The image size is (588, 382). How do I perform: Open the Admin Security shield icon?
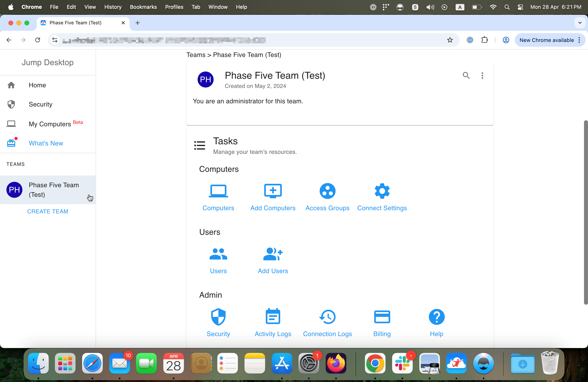pos(218,317)
